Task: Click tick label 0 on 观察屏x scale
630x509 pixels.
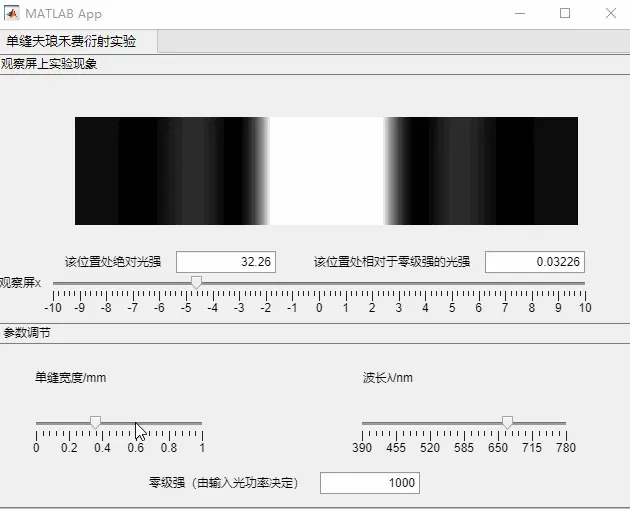Action: pos(319,308)
